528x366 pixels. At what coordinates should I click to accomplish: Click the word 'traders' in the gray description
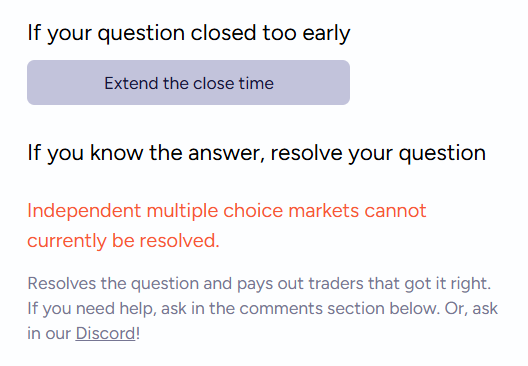tap(336, 284)
